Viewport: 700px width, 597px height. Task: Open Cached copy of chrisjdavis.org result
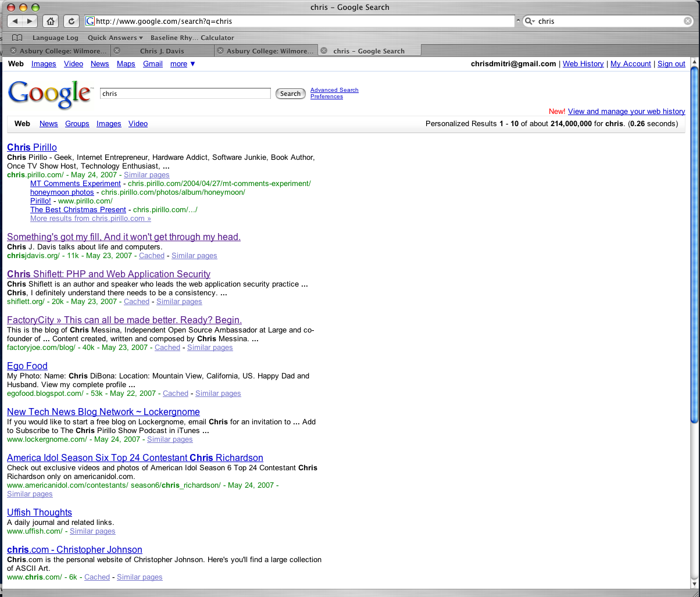(152, 256)
